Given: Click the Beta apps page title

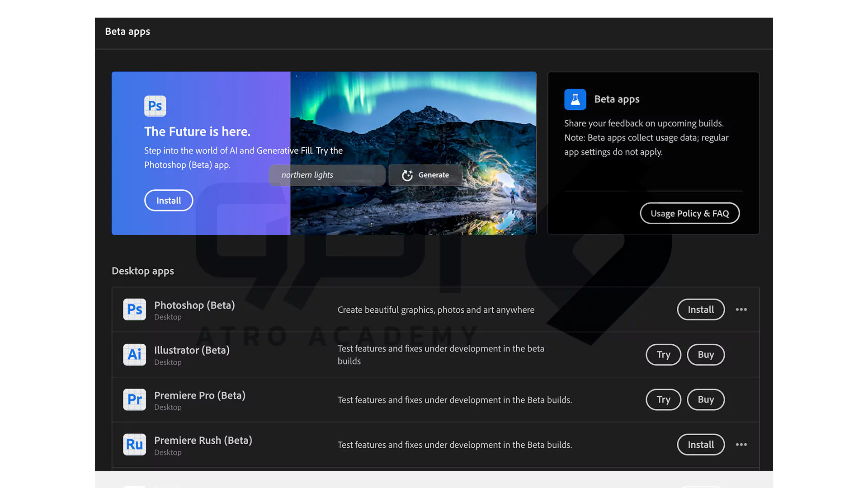Looking at the screenshot, I should point(127,32).
